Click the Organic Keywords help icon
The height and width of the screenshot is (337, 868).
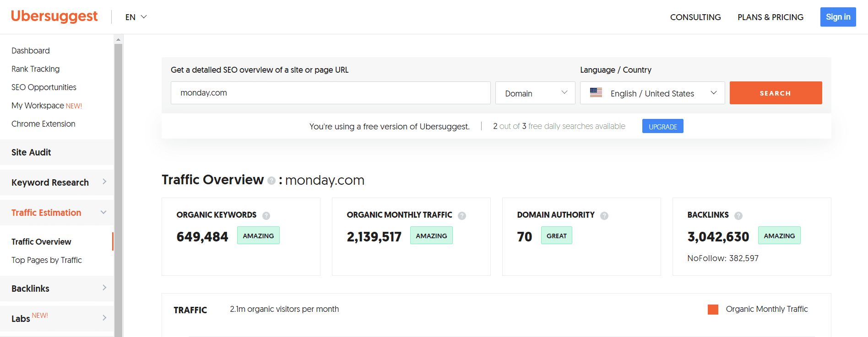tap(266, 215)
